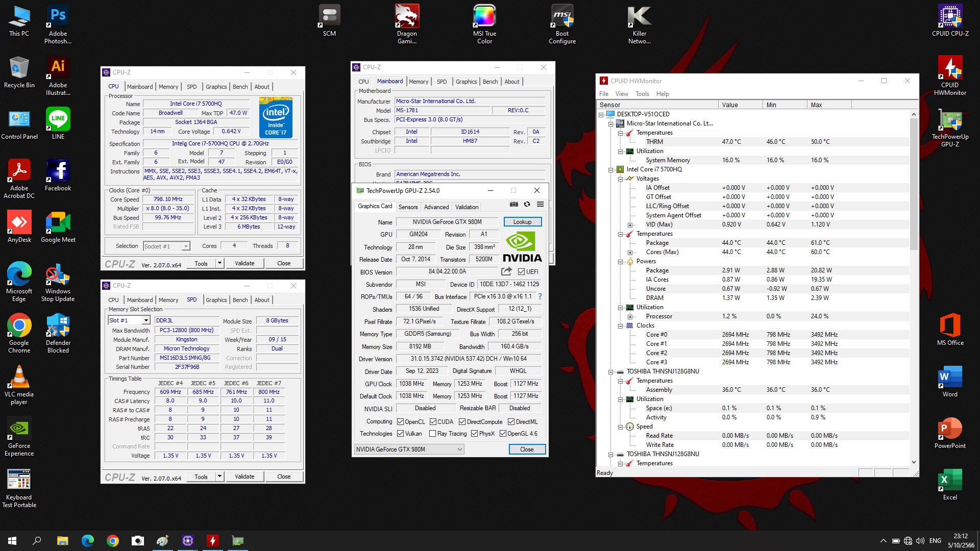
Task: Click Tools button in CPU-Z CPU window
Action: (x=201, y=263)
